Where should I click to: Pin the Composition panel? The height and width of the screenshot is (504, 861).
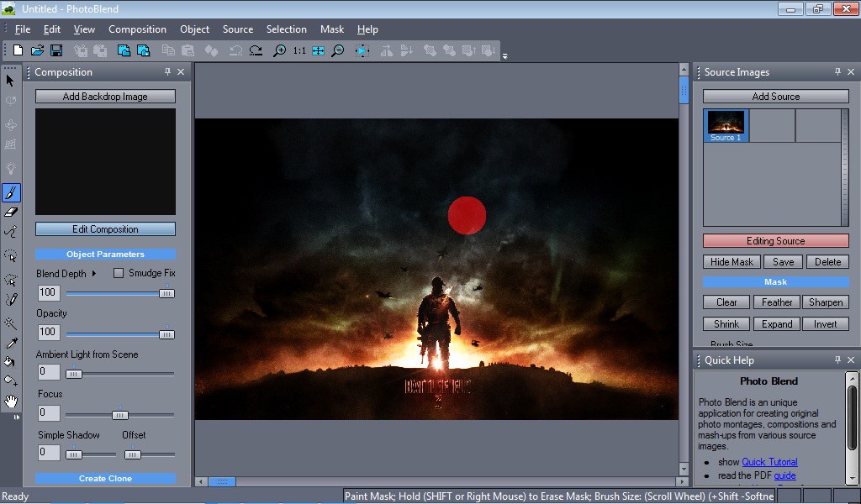167,72
